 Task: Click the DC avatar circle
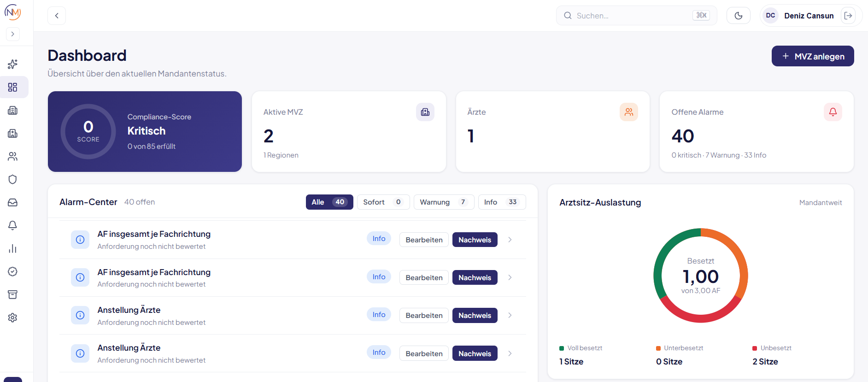770,16
